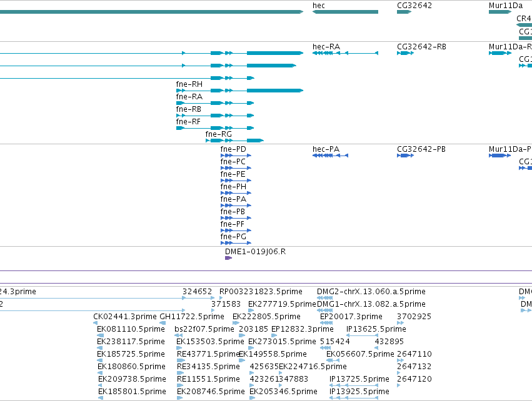Click the fne-RH transcript label
Screen dimensions: 532x401
(189, 84)
